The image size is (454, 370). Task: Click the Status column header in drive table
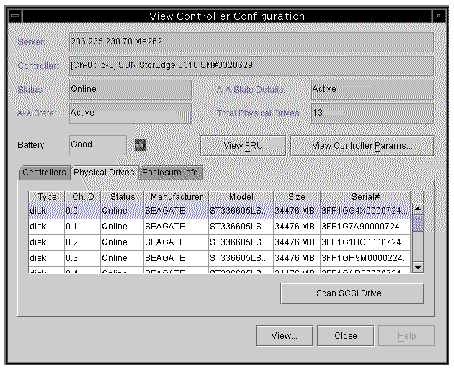click(122, 197)
